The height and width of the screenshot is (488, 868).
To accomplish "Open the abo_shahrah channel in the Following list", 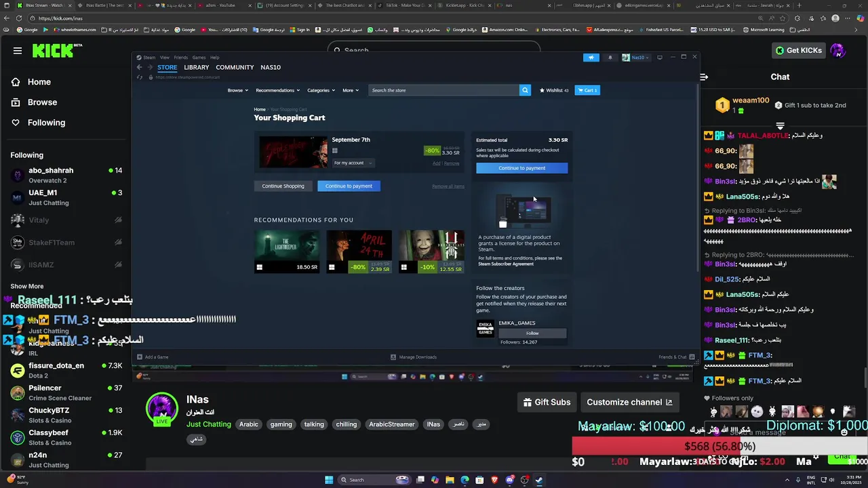I will pos(66,175).
